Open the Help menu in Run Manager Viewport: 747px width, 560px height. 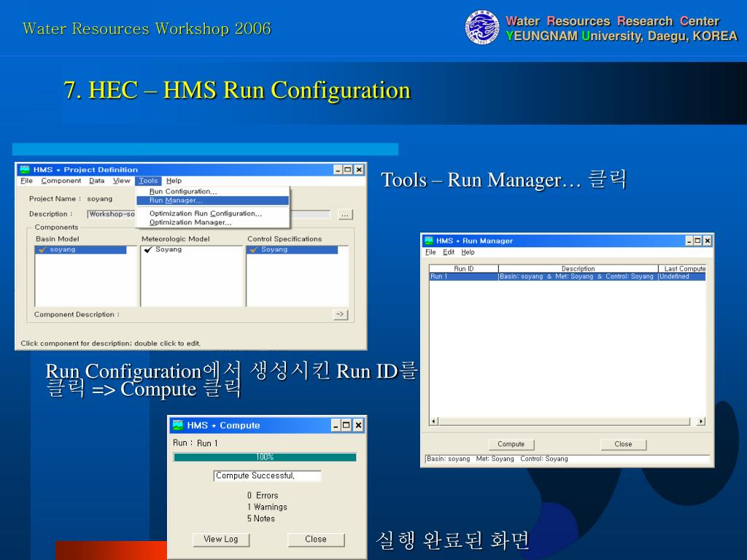point(468,252)
